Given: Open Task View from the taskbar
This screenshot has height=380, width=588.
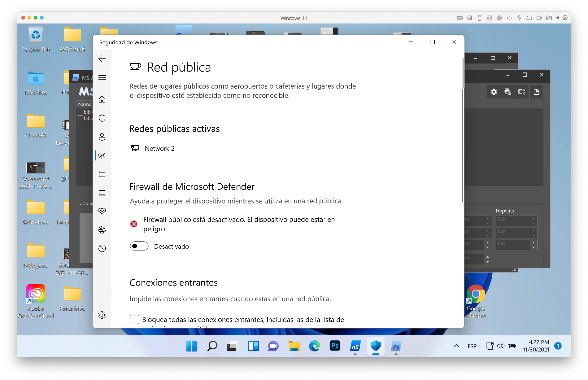Looking at the screenshot, I should [x=233, y=346].
